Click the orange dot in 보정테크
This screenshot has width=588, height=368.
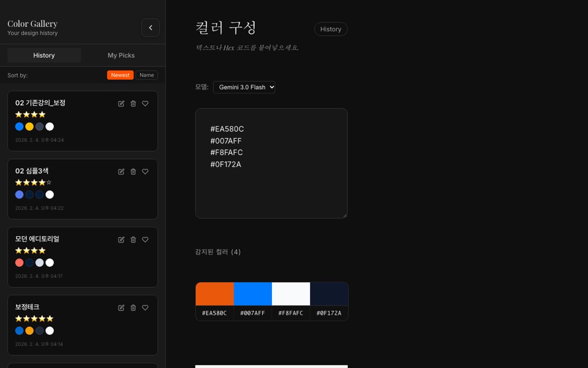(29, 331)
